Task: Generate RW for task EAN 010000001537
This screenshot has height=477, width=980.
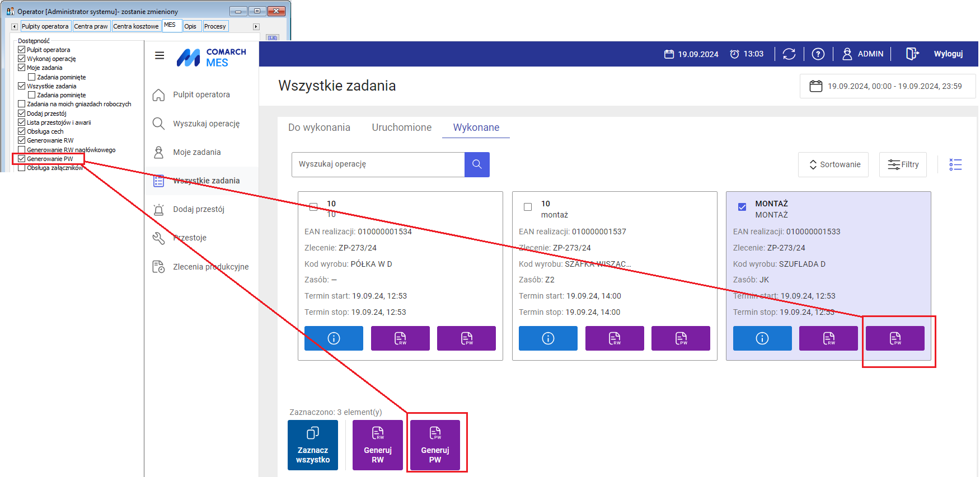Action: (615, 338)
